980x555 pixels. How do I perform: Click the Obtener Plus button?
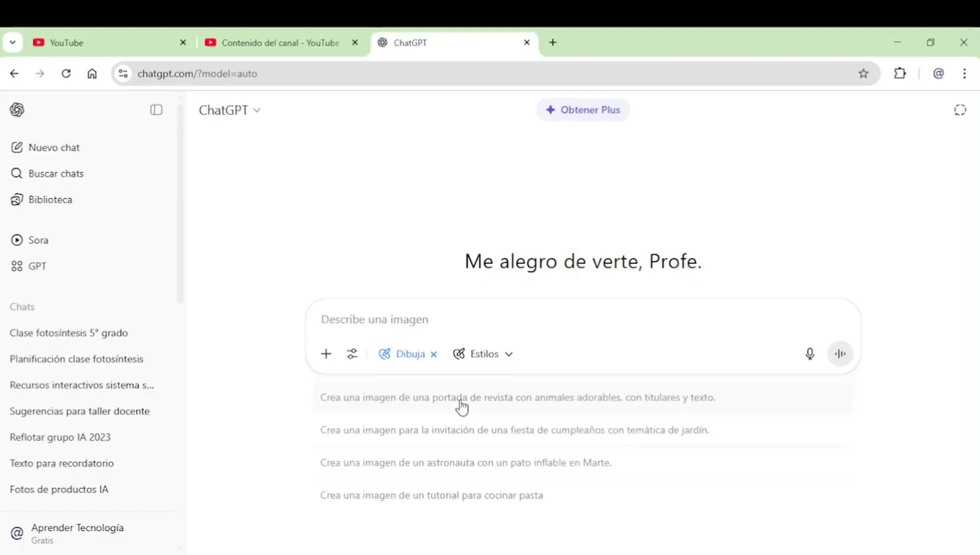click(x=583, y=109)
